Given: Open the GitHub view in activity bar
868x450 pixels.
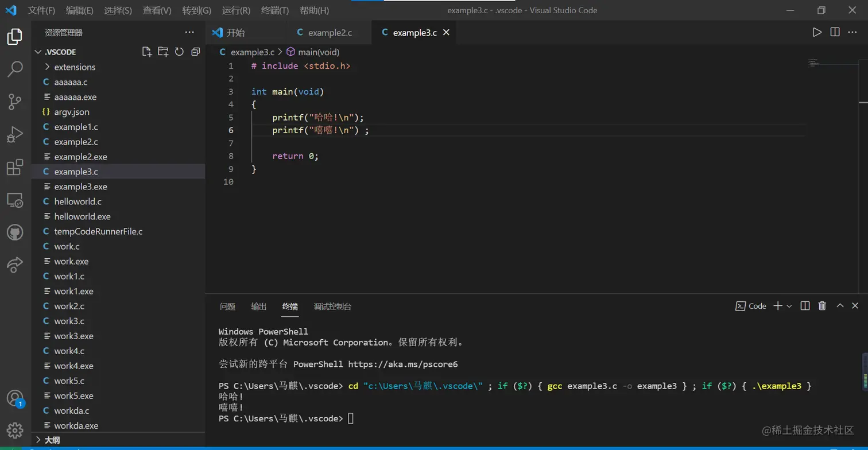Looking at the screenshot, I should 14,232.
